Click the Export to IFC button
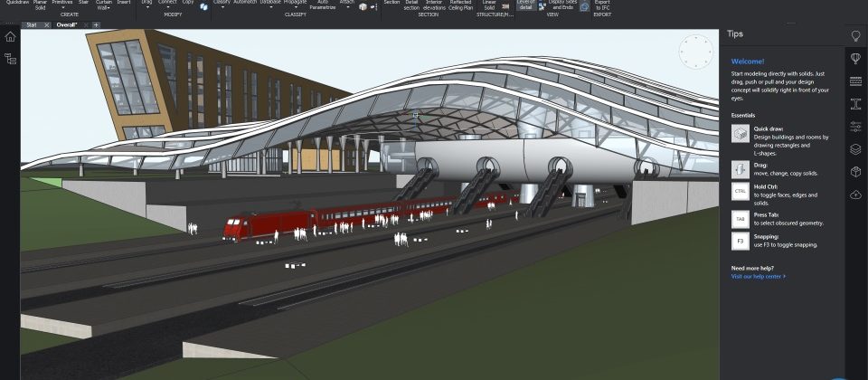868x380 pixels. click(x=602, y=5)
